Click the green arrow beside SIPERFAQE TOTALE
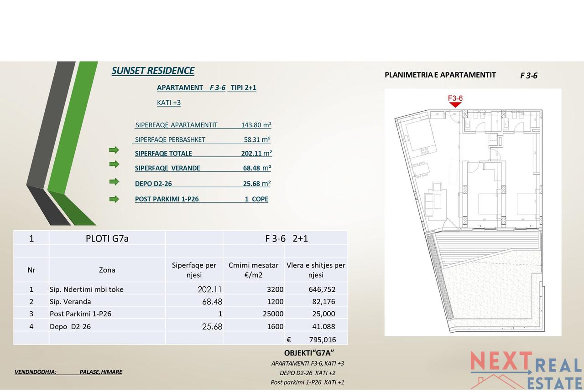The image size is (584, 392). [x=114, y=150]
